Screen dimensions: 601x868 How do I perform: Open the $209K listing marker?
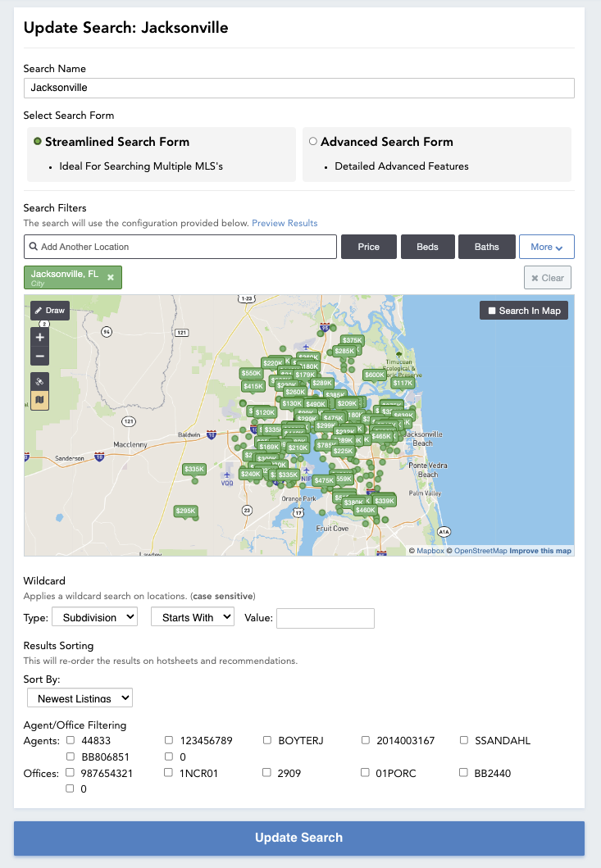[348, 403]
